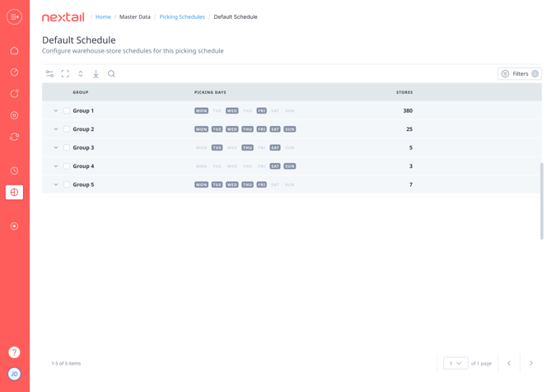Open the Home icon in sidebar
552x392 pixels.
[x=15, y=51]
